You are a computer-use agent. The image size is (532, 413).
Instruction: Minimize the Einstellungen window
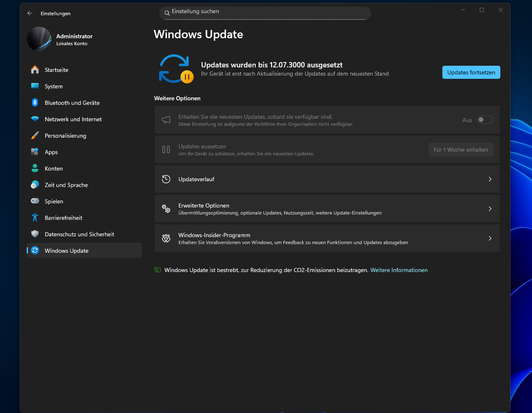pos(463,10)
